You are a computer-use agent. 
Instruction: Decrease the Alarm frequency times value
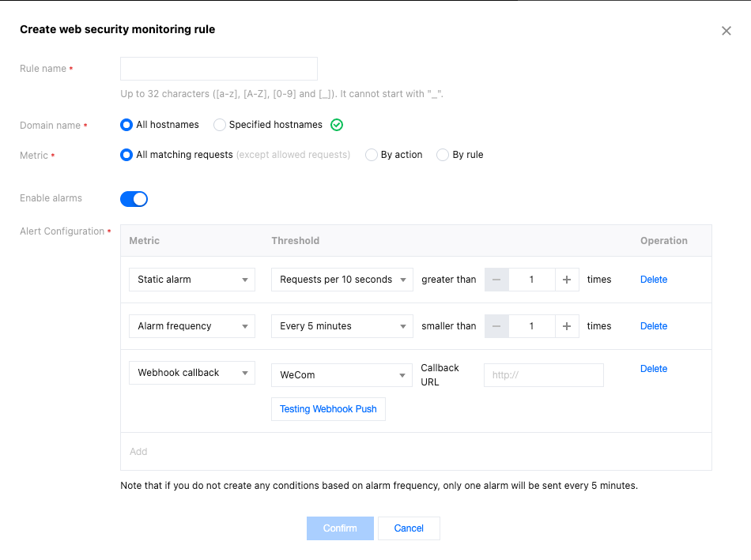(x=496, y=326)
